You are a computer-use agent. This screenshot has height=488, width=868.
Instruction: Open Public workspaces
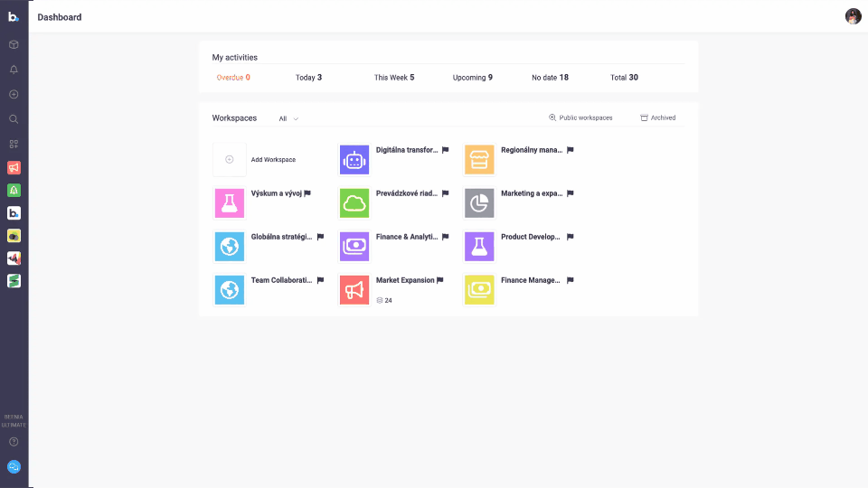[580, 118]
